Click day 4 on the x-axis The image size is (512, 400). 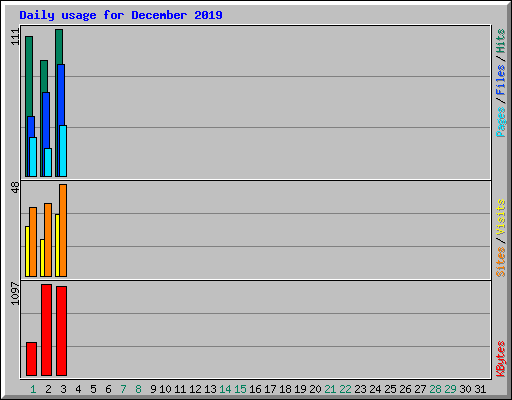78,389
